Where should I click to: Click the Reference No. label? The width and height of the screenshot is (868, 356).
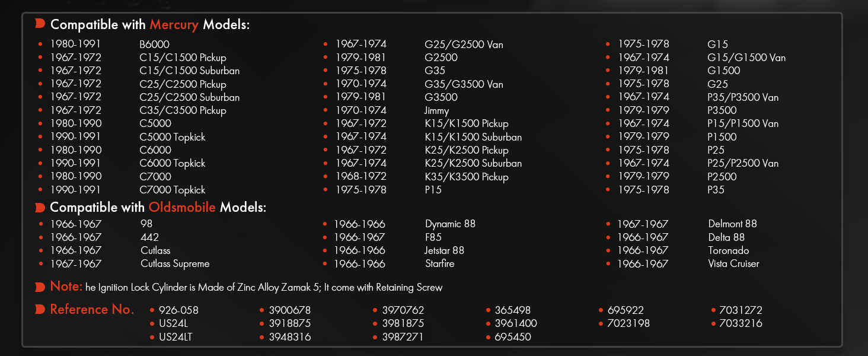pyautogui.click(x=92, y=310)
